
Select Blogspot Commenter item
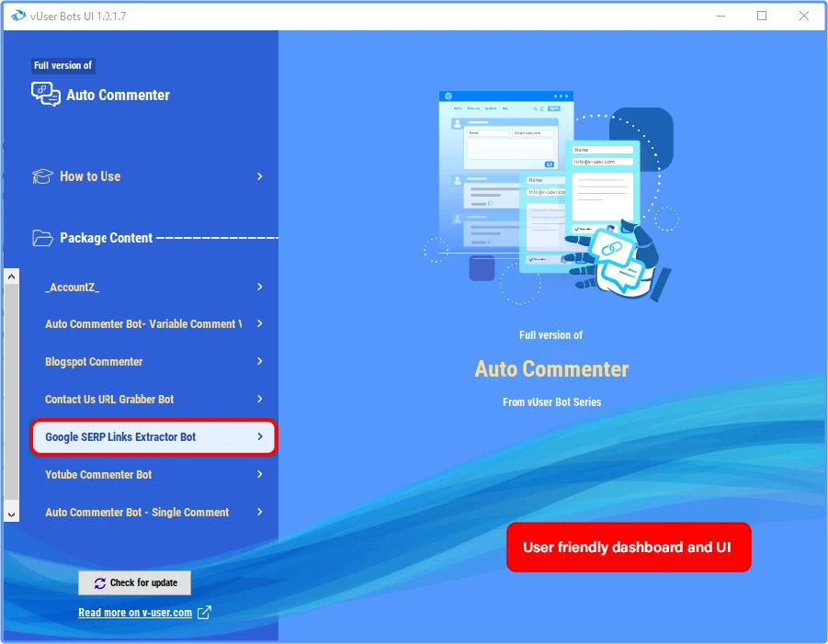(153, 361)
